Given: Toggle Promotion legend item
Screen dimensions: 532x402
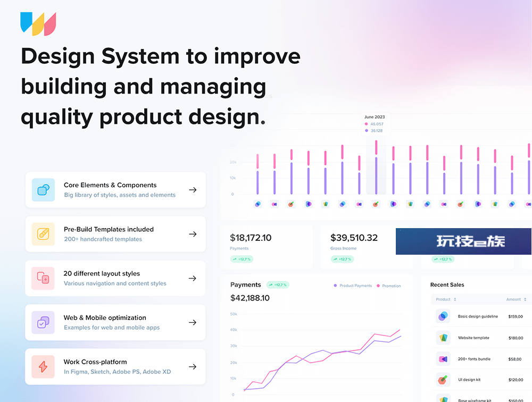Looking at the screenshot, I should coord(389,286).
